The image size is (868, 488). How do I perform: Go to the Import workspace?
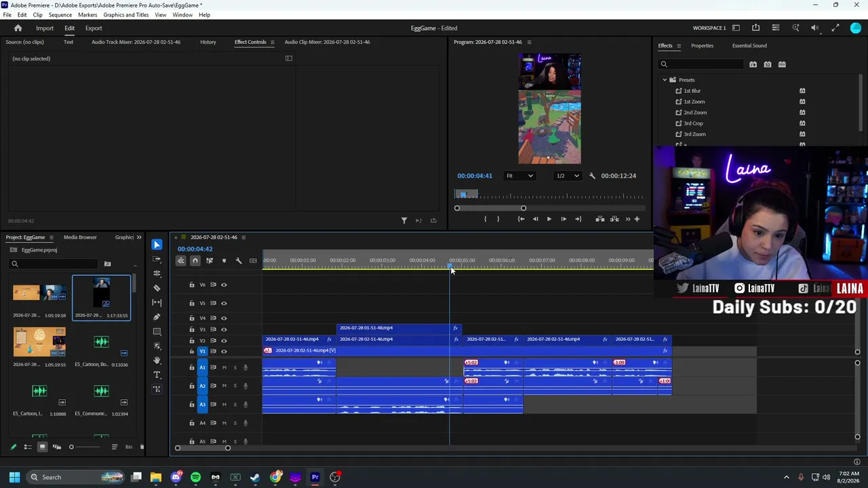coord(45,28)
